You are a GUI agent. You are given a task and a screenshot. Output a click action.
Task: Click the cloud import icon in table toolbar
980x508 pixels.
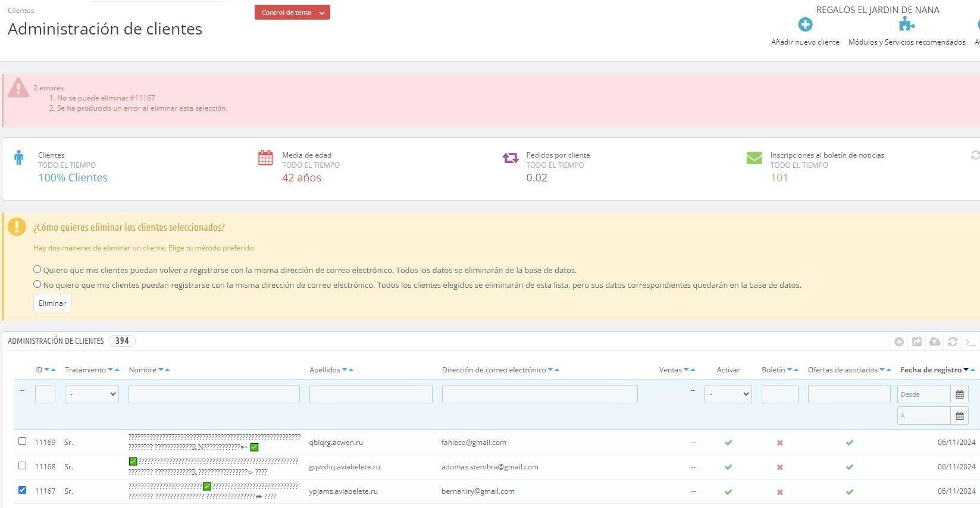[x=935, y=341]
